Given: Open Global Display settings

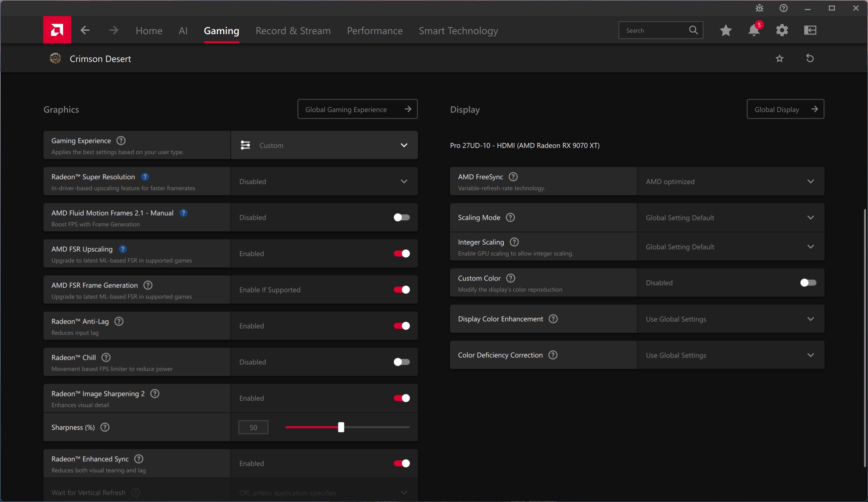Looking at the screenshot, I should point(785,109).
